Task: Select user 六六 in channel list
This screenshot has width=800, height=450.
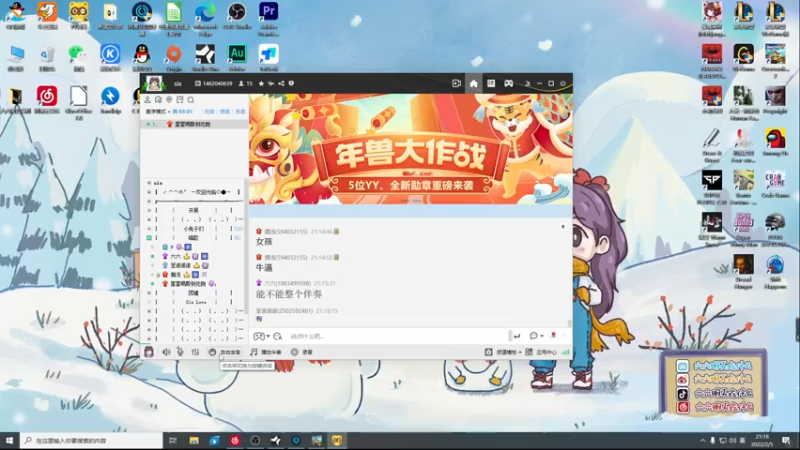Action: [175, 256]
